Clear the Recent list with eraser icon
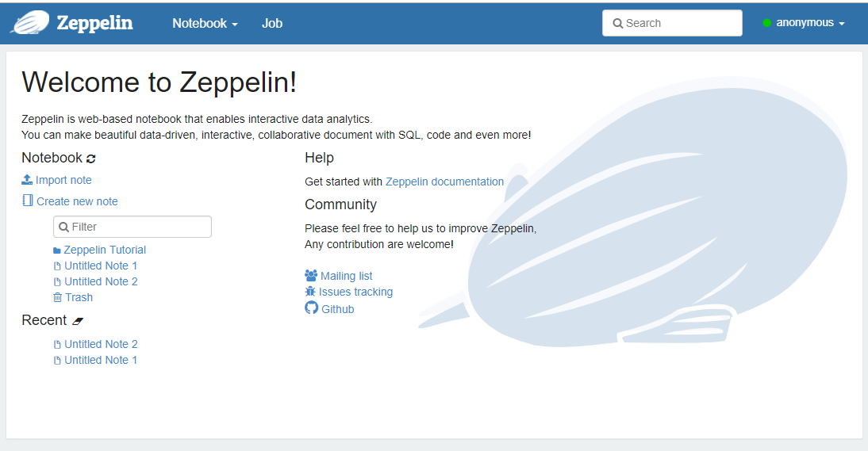This screenshot has height=451, width=868. [x=78, y=321]
